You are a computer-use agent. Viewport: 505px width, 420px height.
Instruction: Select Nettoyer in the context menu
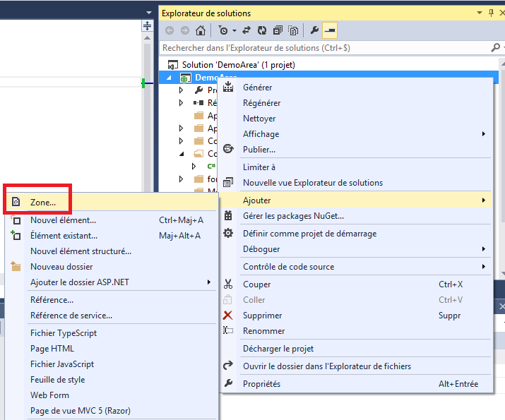[356, 119]
